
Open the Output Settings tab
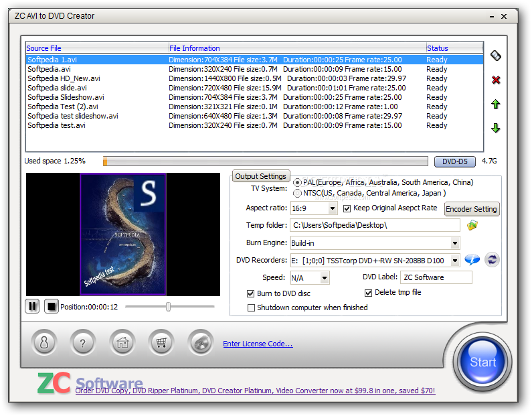pyautogui.click(x=260, y=176)
